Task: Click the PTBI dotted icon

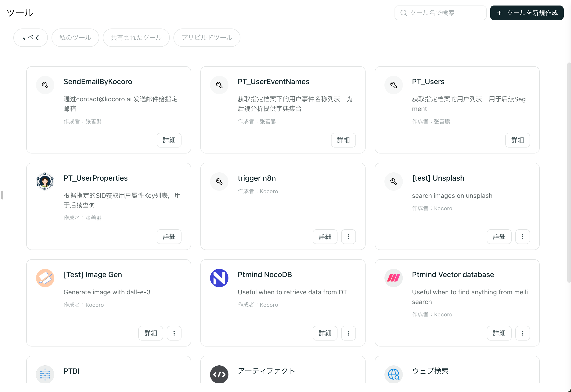Action: (x=45, y=374)
